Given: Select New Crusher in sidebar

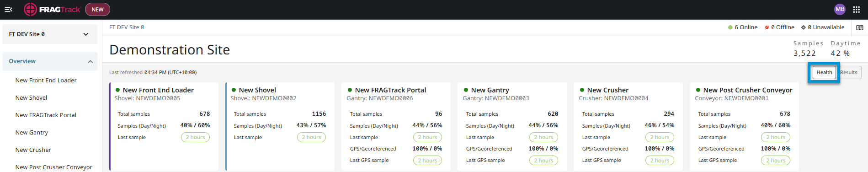Looking at the screenshot, I should pyautogui.click(x=33, y=150).
